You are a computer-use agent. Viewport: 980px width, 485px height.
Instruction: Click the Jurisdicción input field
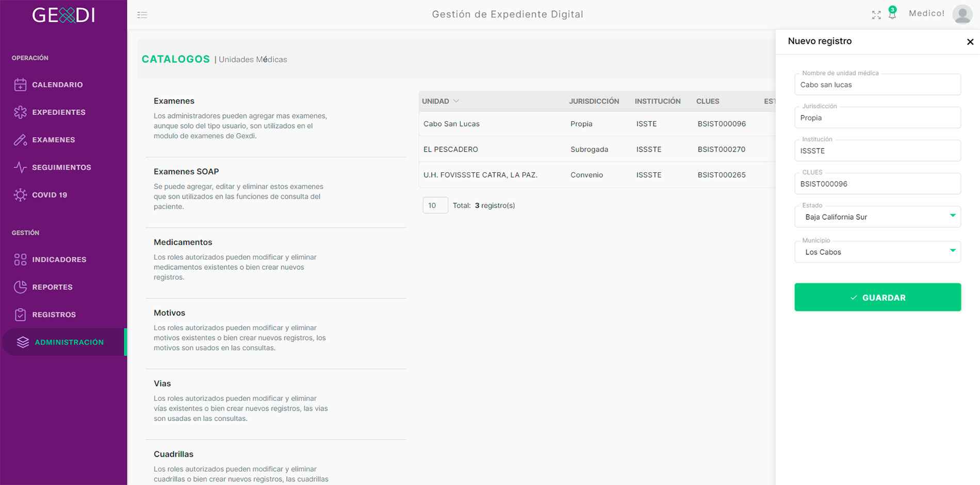click(877, 118)
